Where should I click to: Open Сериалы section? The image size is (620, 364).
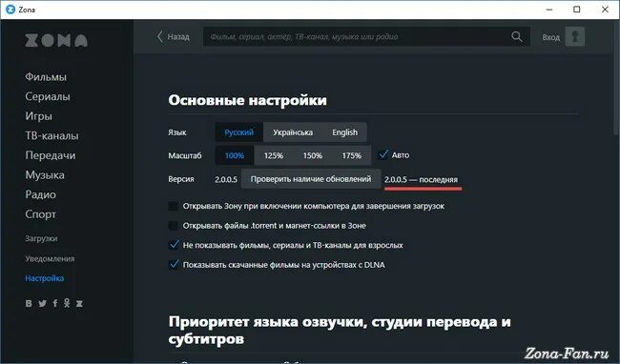(x=48, y=96)
